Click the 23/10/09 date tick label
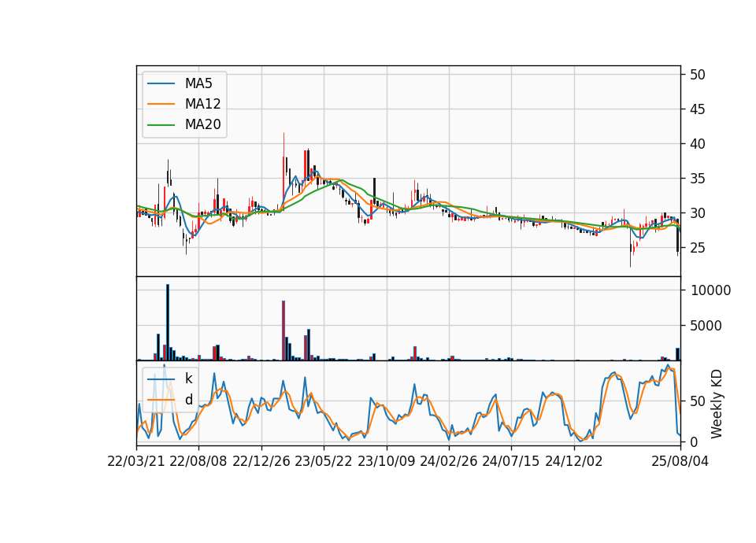Screen dimensions: 756x543 (x=386, y=461)
